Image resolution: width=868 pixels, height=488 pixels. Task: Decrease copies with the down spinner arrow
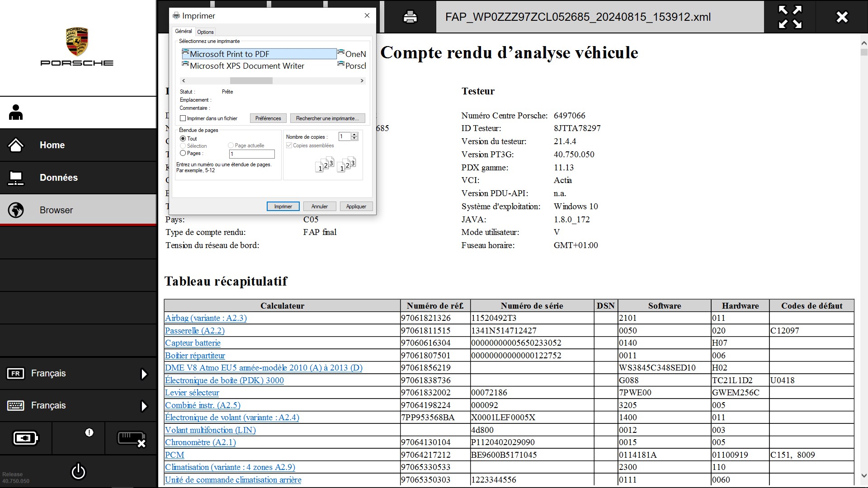355,139
